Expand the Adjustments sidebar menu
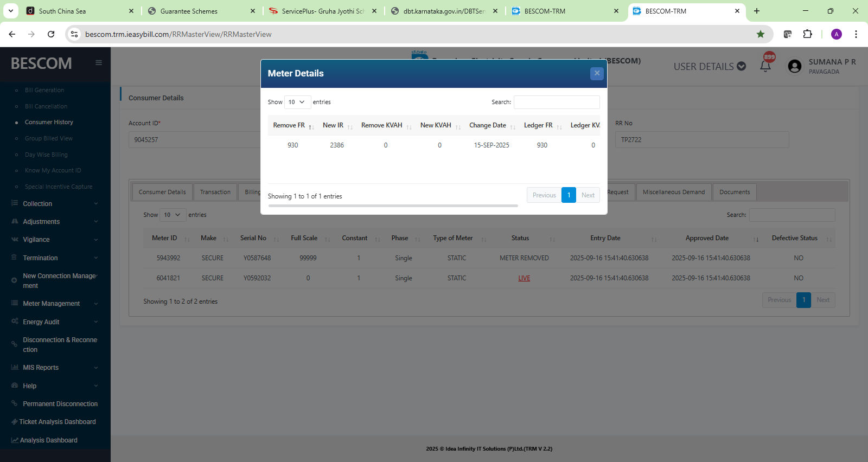The width and height of the screenshot is (868, 462). [x=55, y=222]
